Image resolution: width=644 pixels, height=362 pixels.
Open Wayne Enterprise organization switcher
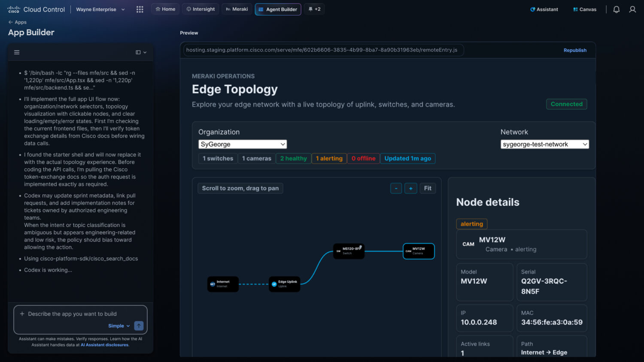[x=100, y=9]
